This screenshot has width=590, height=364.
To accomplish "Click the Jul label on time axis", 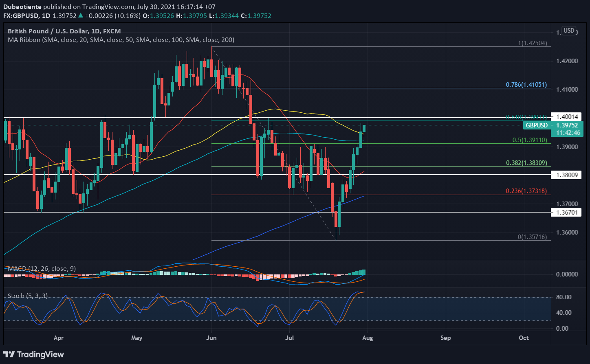I will pyautogui.click(x=289, y=338).
